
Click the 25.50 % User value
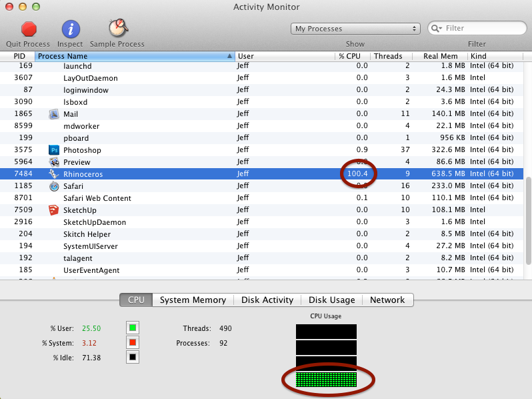(91, 328)
